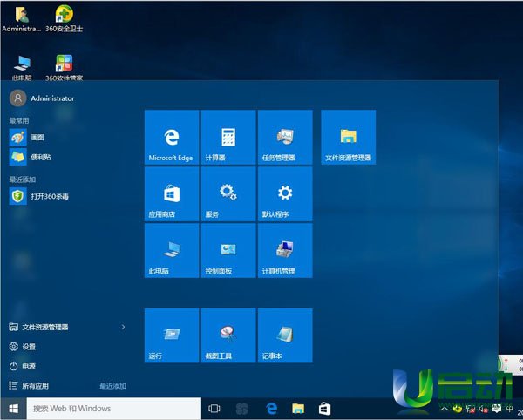Open 便利贴 sticky notes app
The image size is (523, 420).
point(30,157)
